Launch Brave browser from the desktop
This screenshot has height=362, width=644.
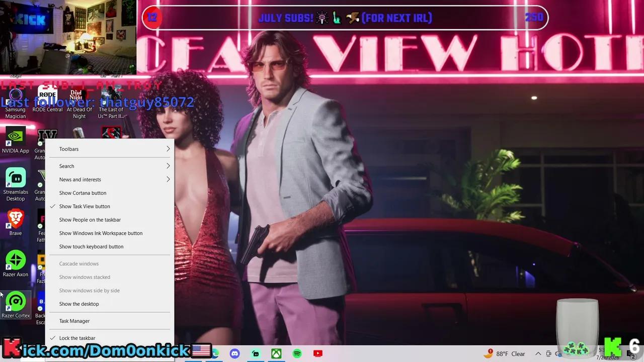coord(16,223)
